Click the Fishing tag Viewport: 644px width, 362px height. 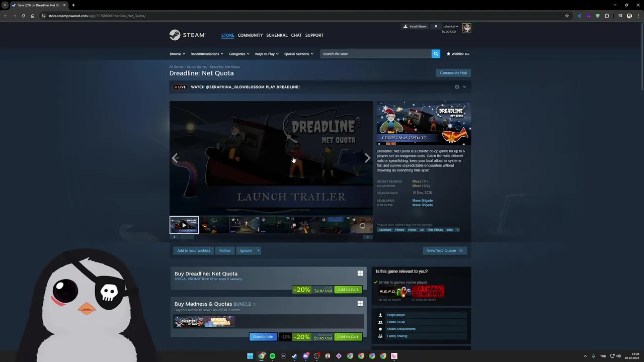pos(399,230)
